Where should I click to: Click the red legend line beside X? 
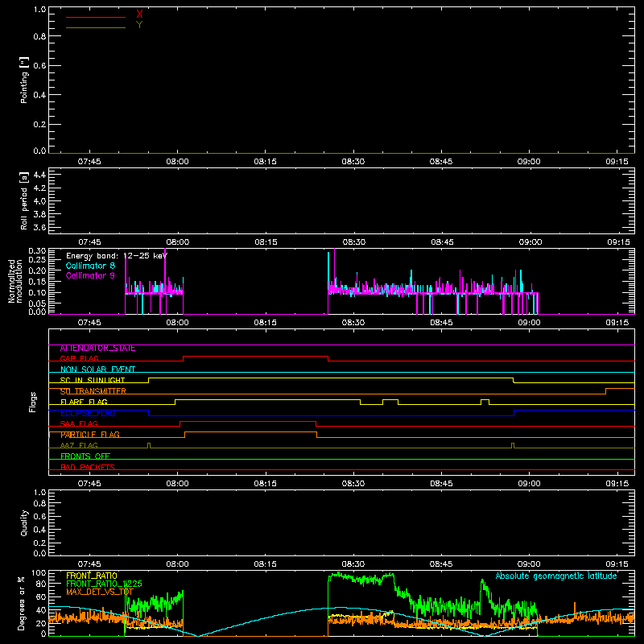click(x=96, y=17)
